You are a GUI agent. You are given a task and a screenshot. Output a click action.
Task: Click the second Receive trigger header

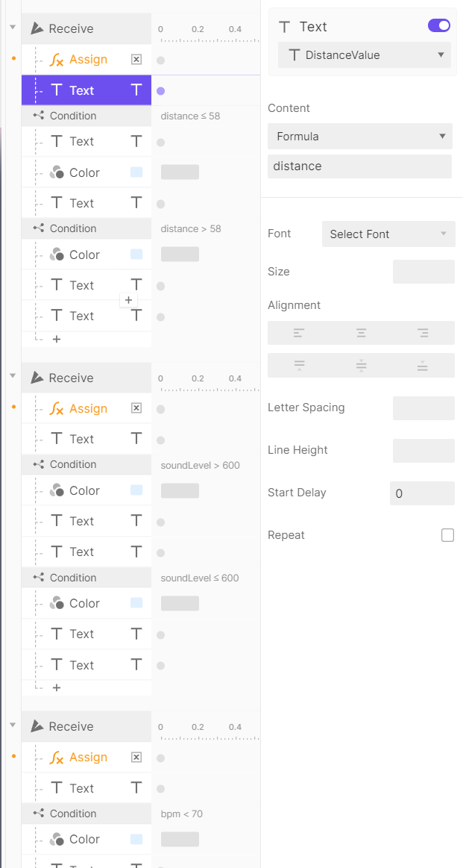[x=71, y=378]
